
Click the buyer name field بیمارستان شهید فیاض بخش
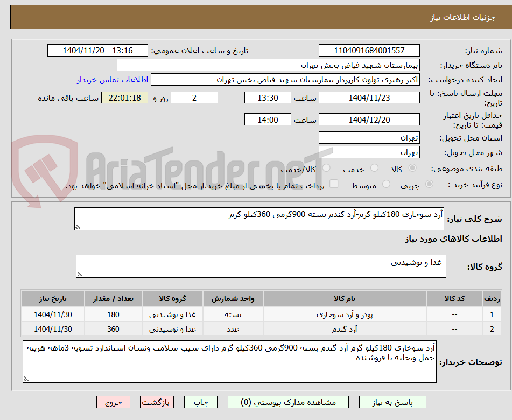[268, 65]
